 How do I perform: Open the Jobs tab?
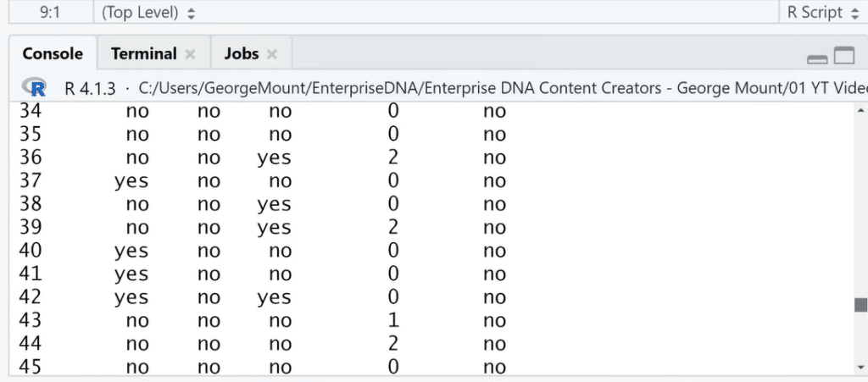point(242,53)
